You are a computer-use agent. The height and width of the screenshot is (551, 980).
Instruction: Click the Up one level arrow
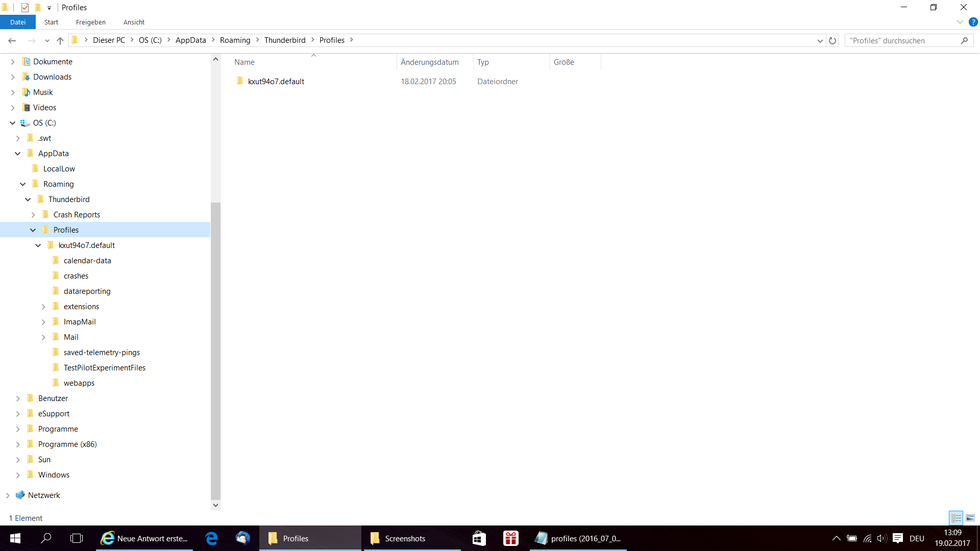coord(60,41)
